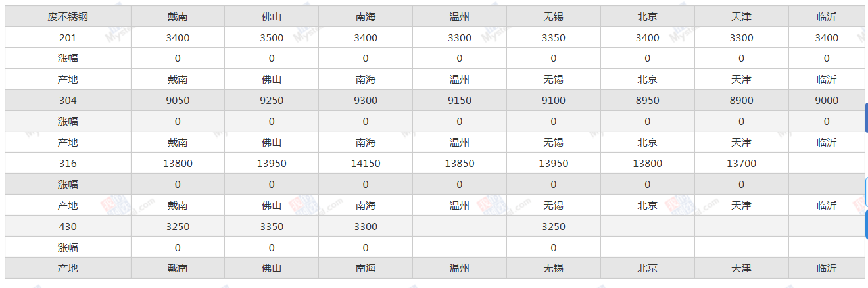Select the 13700 price cell

tap(742, 164)
